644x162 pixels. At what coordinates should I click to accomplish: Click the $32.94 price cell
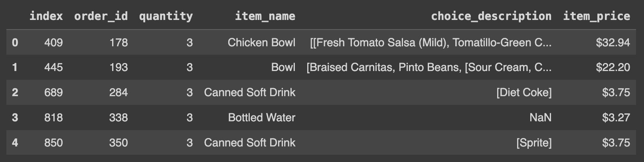tap(613, 42)
